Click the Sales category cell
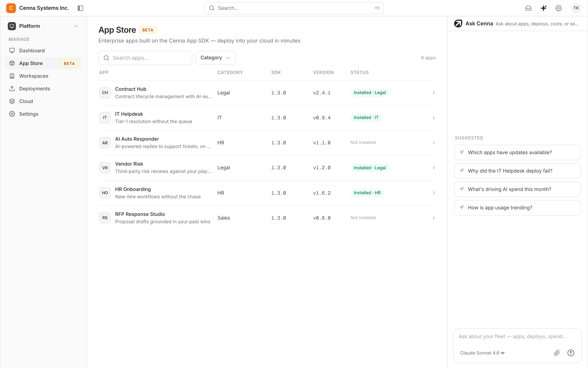Viewport: 588px width, 368px height. coord(224,218)
